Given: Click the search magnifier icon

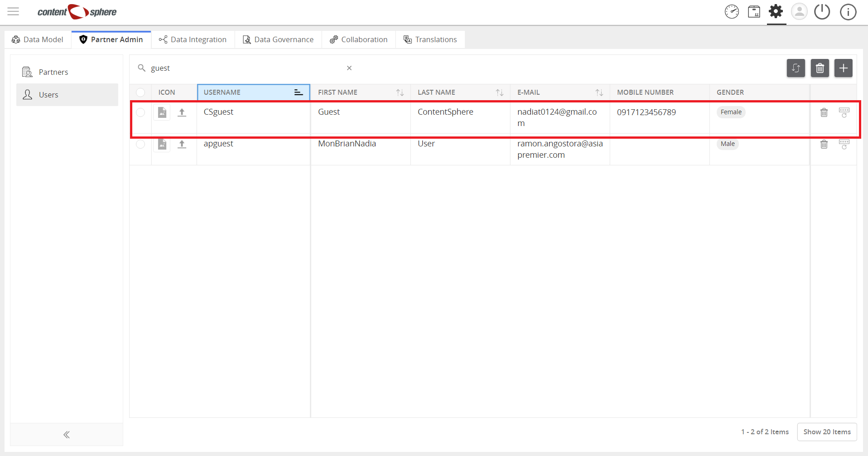Looking at the screenshot, I should pos(142,68).
